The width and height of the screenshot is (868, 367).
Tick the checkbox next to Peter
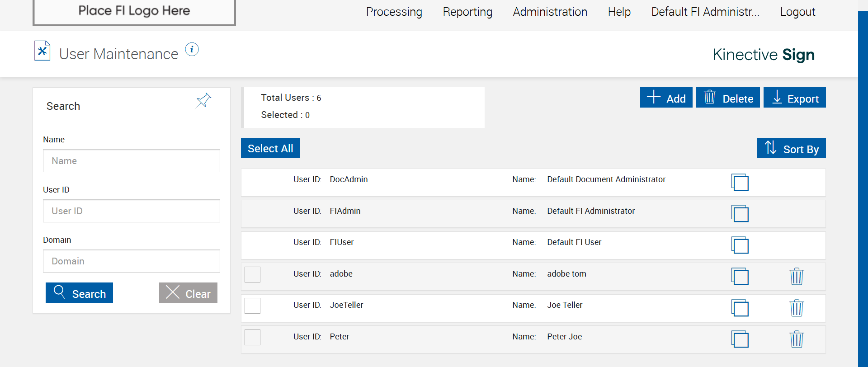pos(252,337)
